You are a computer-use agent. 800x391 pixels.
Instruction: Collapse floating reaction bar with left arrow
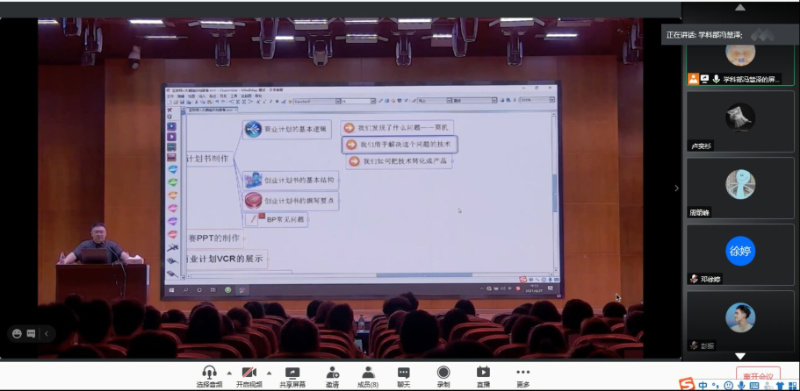pyautogui.click(x=46, y=334)
